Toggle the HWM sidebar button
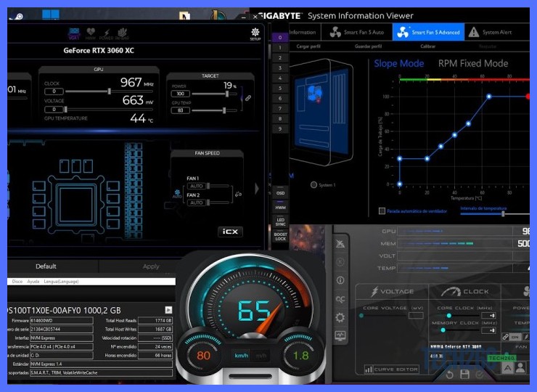 click(280, 207)
